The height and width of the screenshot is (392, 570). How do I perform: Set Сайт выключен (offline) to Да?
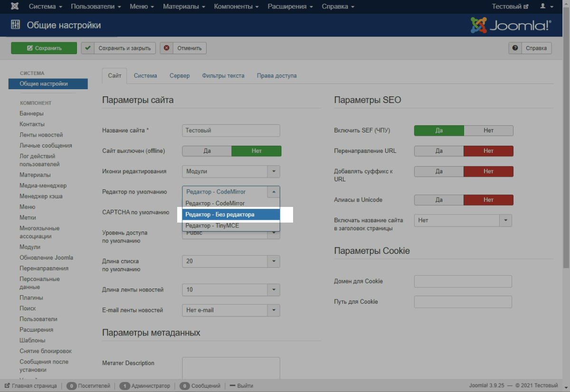point(207,151)
